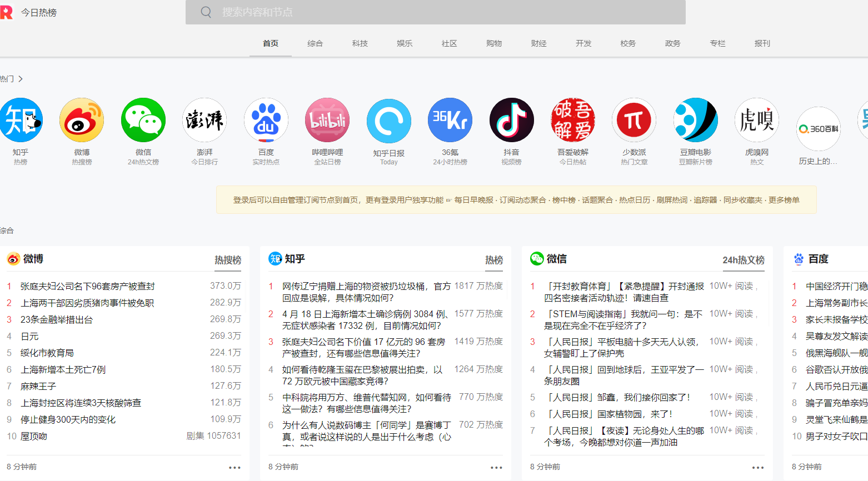Image resolution: width=868 pixels, height=481 pixels.
Task: Click the 搜索内容和节点 search field
Action: tap(436, 12)
